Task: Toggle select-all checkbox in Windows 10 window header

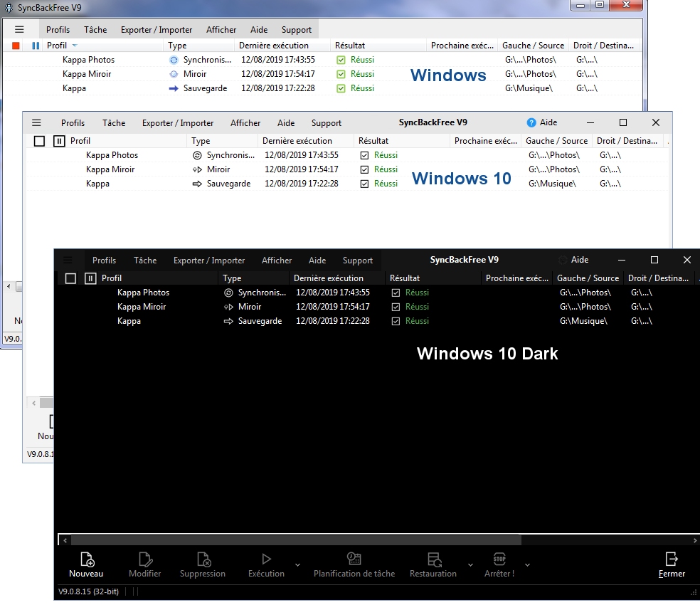Action: (39, 141)
